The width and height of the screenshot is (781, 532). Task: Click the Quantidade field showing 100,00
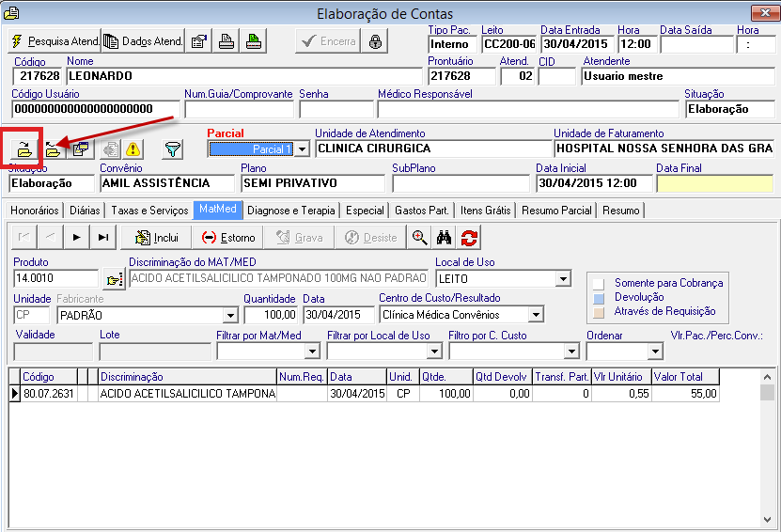click(271, 314)
